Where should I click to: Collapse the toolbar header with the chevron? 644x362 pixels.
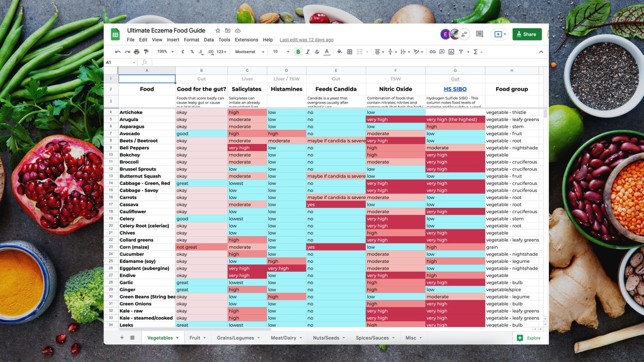pos(541,52)
